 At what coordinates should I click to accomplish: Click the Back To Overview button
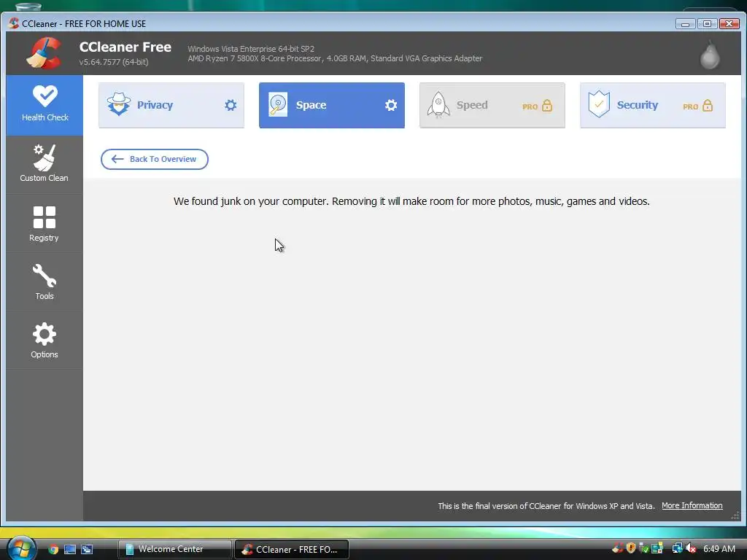point(155,159)
